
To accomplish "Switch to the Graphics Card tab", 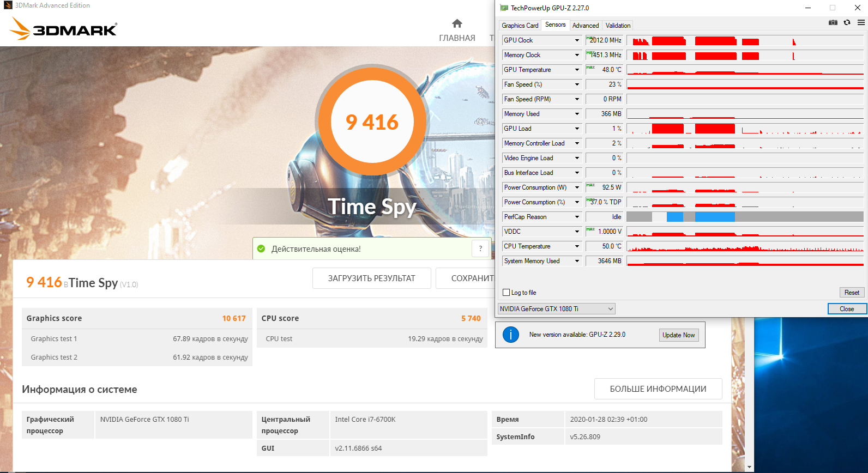I will 520,26.
